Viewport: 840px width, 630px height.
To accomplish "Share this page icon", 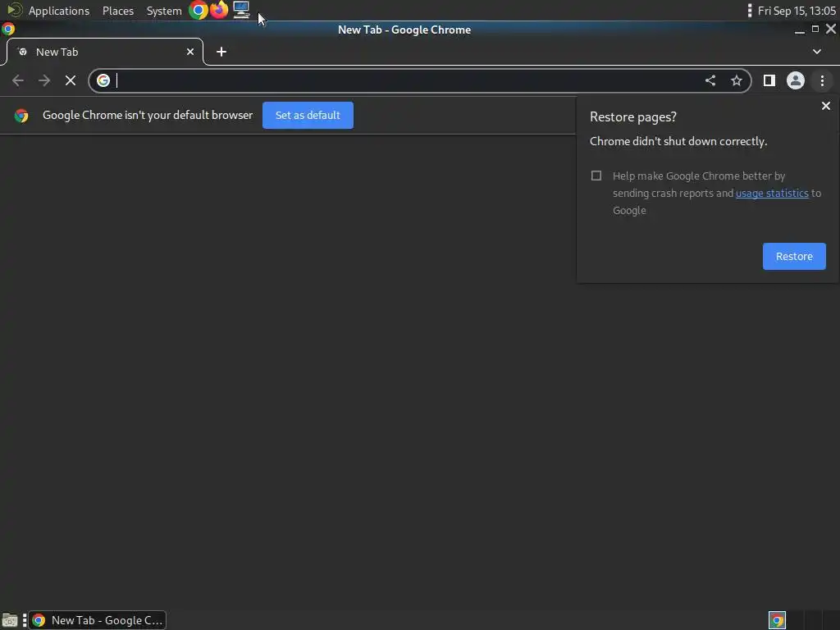I will pyautogui.click(x=710, y=81).
